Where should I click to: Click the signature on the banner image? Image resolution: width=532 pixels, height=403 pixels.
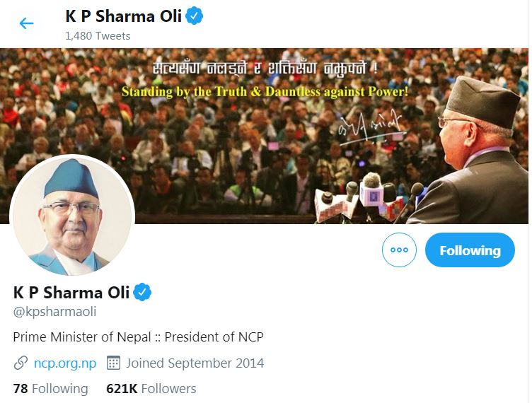(x=371, y=130)
